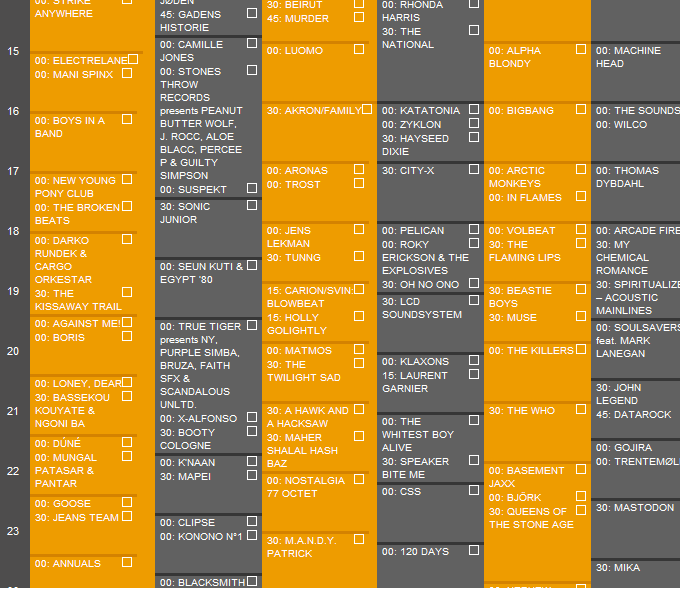Image resolution: width=680 pixels, height=601 pixels.
Task: Tick the SUSPEKT checkbox
Action: click(252, 188)
